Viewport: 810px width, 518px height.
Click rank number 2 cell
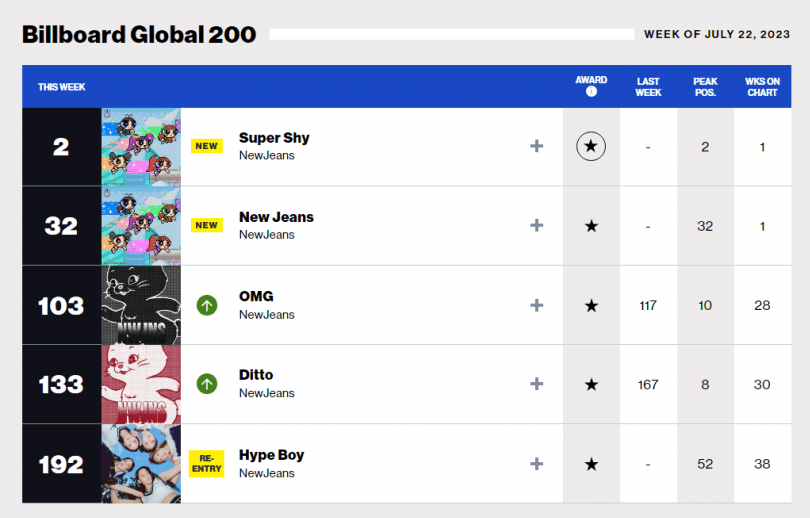[x=61, y=147]
